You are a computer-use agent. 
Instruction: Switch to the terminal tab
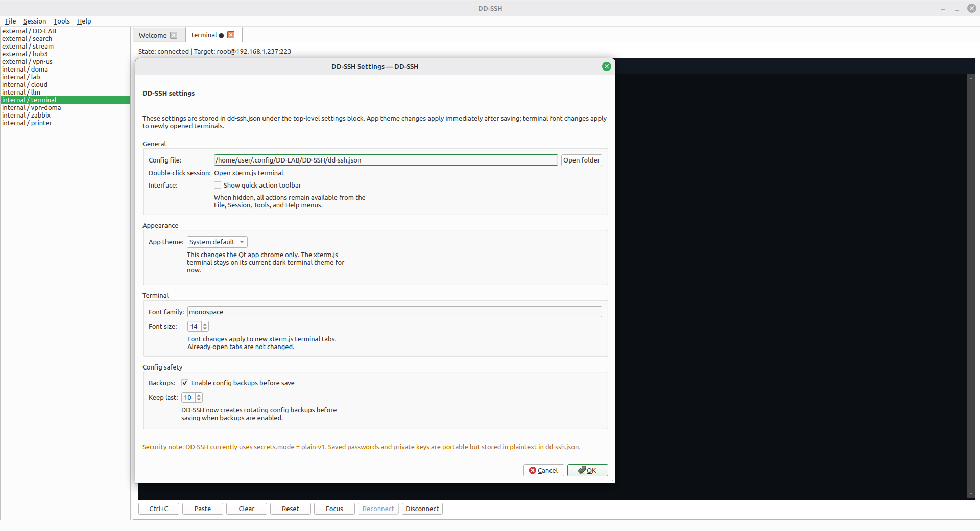[204, 35]
